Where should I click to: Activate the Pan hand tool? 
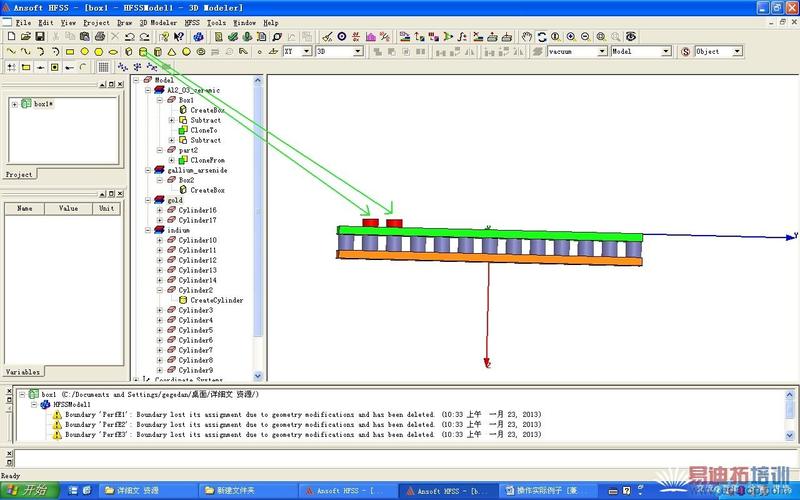point(527,37)
